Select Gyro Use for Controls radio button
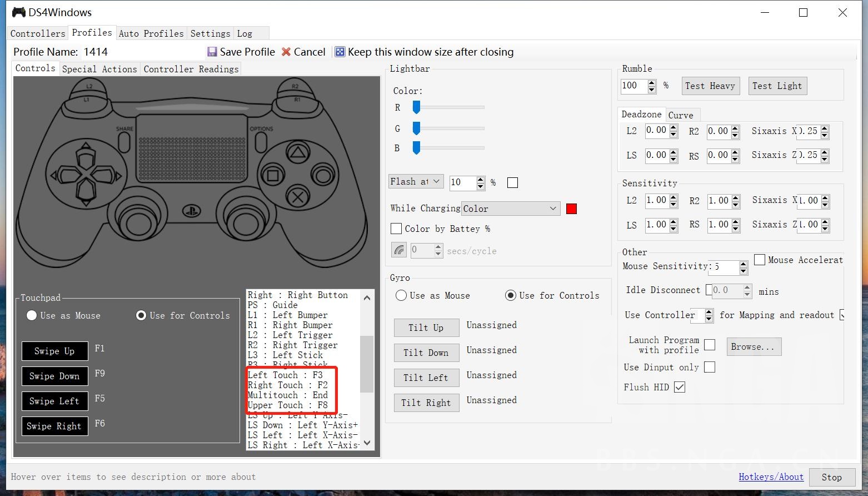Image resolution: width=868 pixels, height=496 pixels. tap(511, 295)
